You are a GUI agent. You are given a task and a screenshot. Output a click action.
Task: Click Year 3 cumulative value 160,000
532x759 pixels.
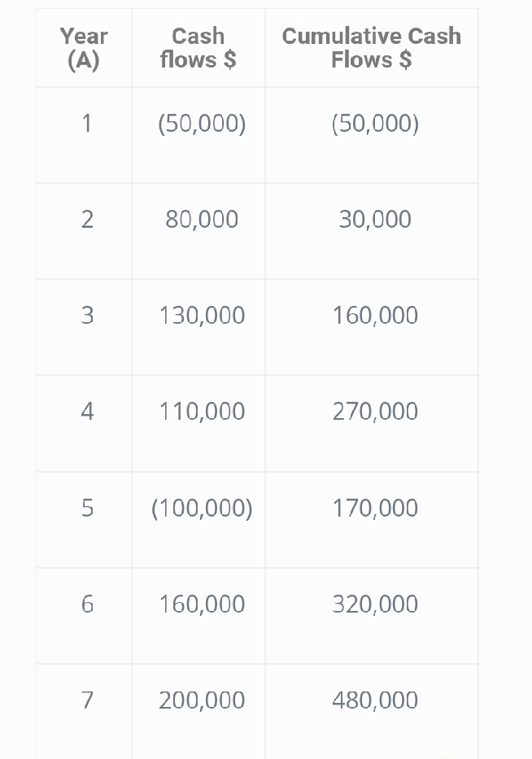(375, 316)
